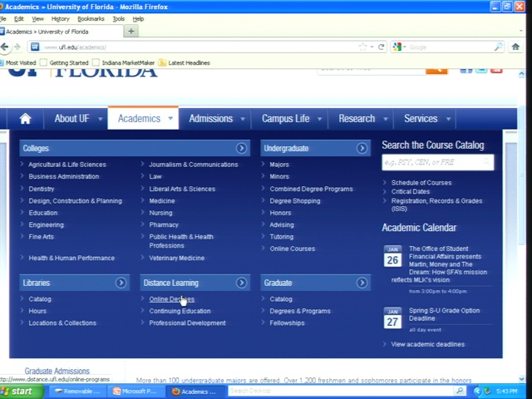Click the scrollbar down arrow at bottom right
This screenshot has width=532, height=399.
pyautogui.click(x=522, y=379)
